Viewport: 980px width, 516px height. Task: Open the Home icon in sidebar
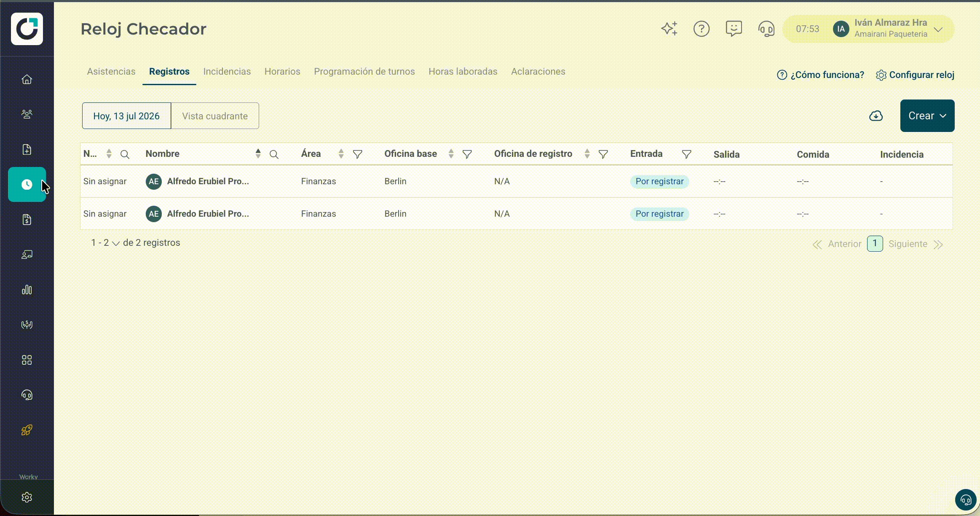[x=27, y=79]
